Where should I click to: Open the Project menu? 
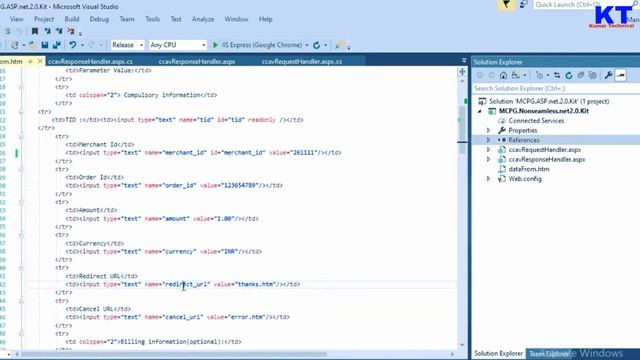(44, 19)
